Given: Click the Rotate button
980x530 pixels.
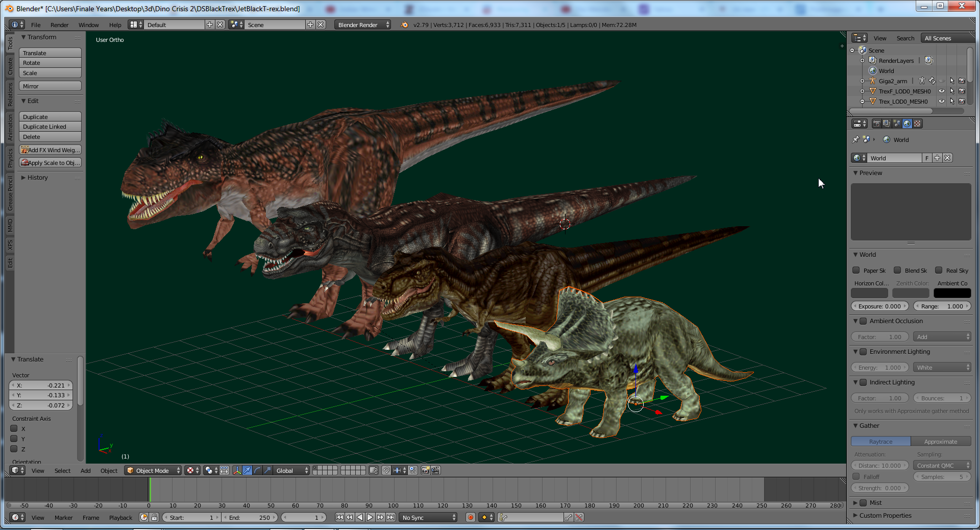Looking at the screenshot, I should pyautogui.click(x=50, y=63).
